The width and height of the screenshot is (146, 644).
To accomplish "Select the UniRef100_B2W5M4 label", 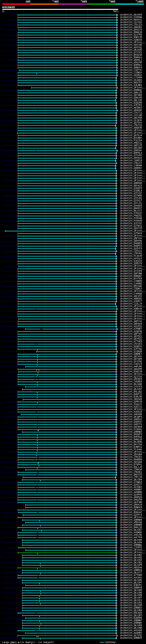I will (131, 618).
